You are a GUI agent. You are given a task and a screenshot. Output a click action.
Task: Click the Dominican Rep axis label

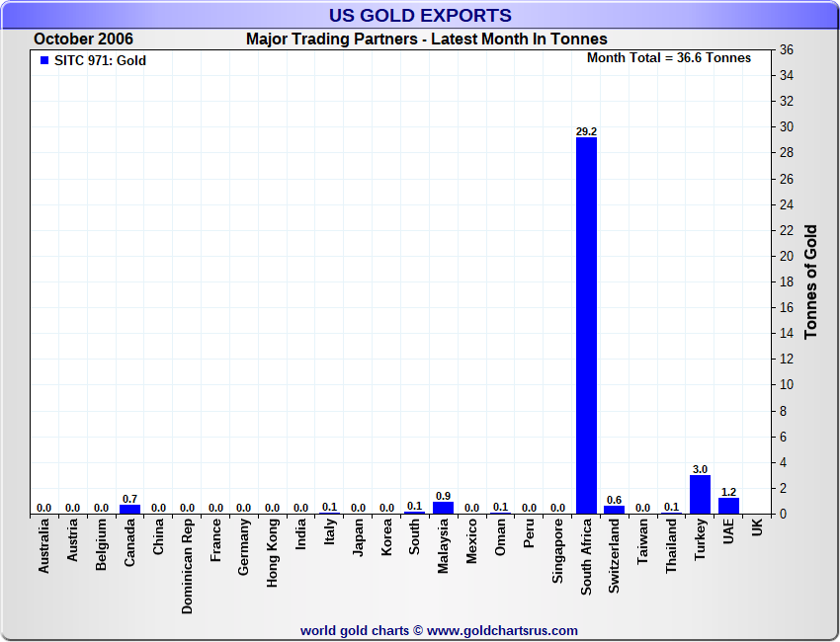(187, 566)
